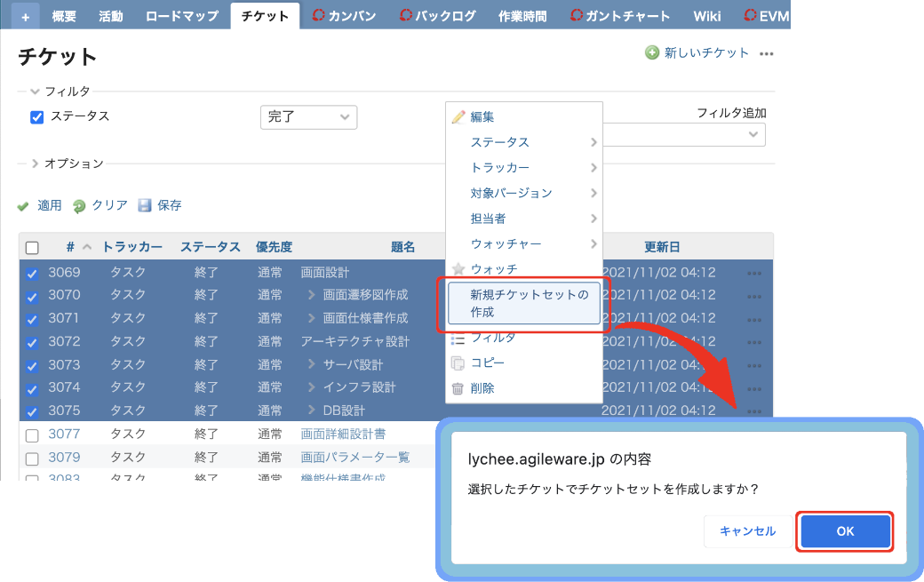
Task: Uncheck the ステータス filter checkbox
Action: [x=36, y=116]
